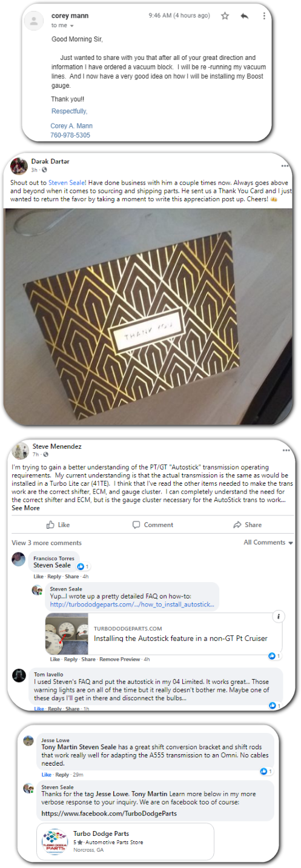The width and height of the screenshot is (301, 868).
Task: Click the info icon on the link preview
Action: (278, 617)
